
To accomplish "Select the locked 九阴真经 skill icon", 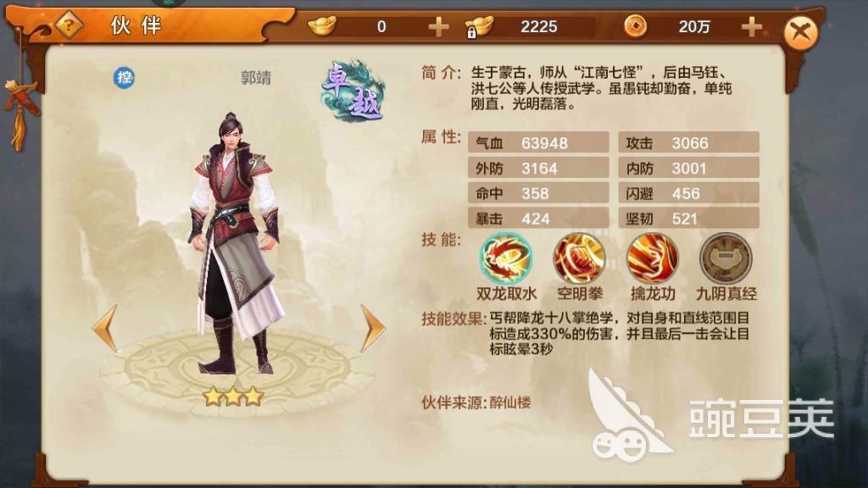I will [x=726, y=259].
